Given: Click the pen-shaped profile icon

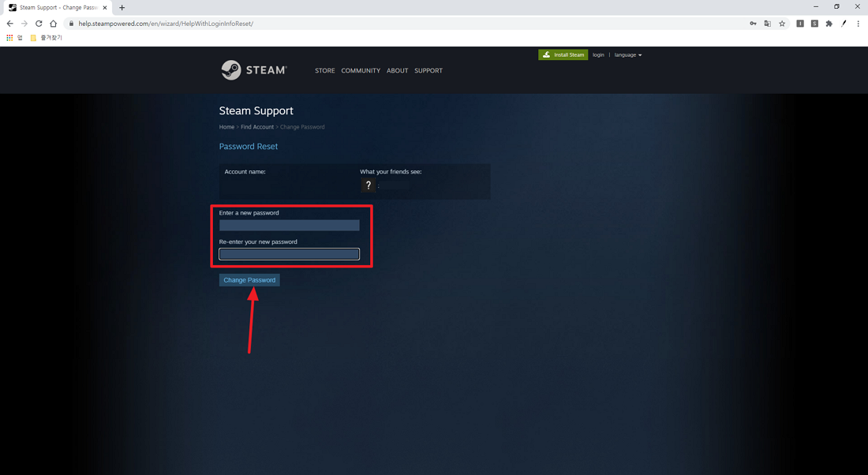Looking at the screenshot, I should [x=844, y=23].
